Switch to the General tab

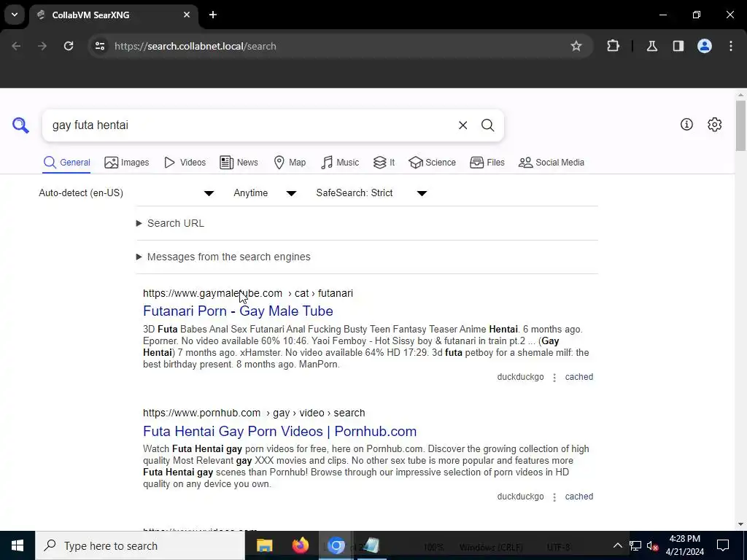coord(66,163)
